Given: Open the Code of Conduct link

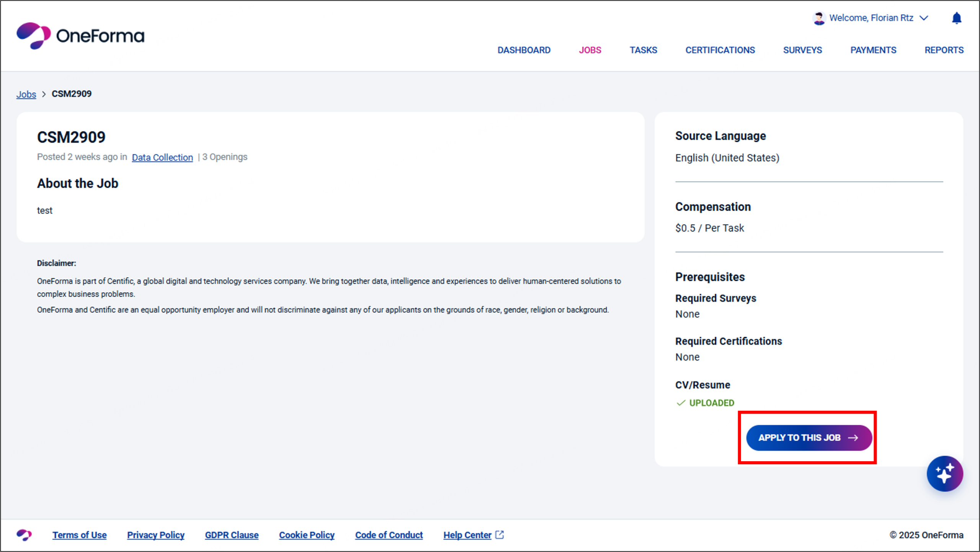Looking at the screenshot, I should pyautogui.click(x=389, y=535).
